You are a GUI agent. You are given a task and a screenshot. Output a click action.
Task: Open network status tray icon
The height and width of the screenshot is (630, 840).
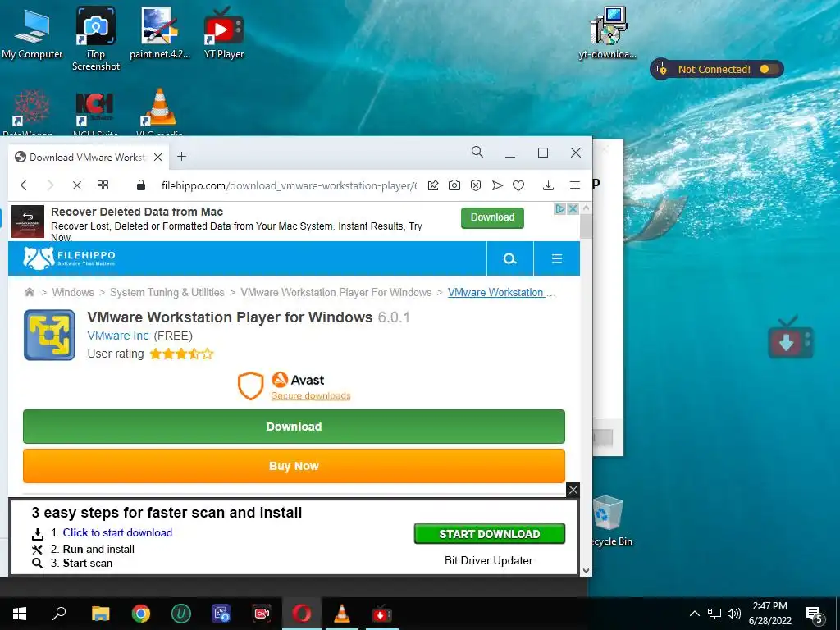tap(714, 614)
